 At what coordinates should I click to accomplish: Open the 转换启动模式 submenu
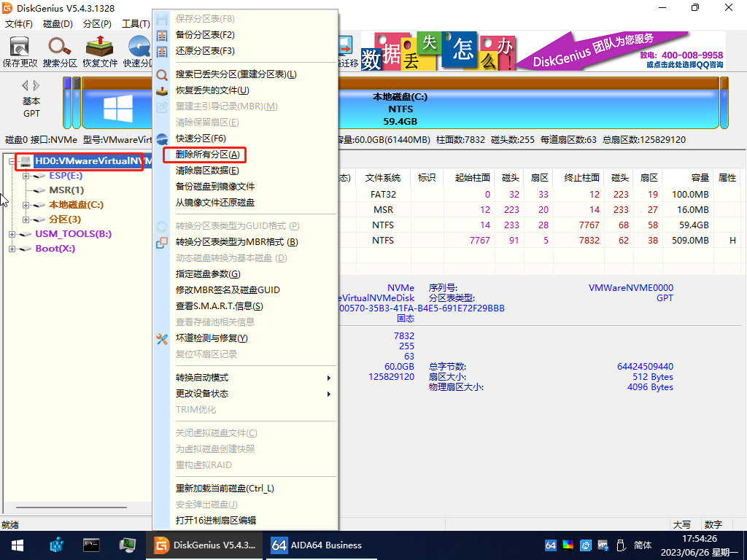point(253,378)
